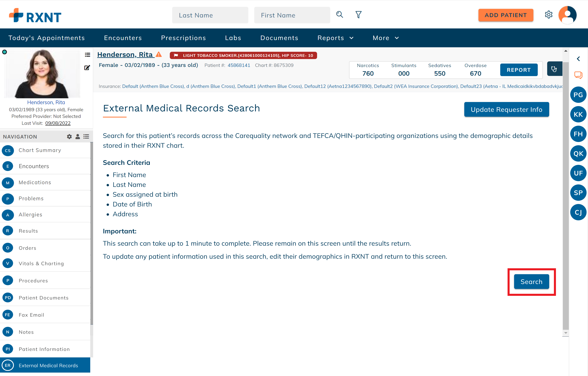Open the settings gear in header
The width and height of the screenshot is (588, 376).
(549, 15)
